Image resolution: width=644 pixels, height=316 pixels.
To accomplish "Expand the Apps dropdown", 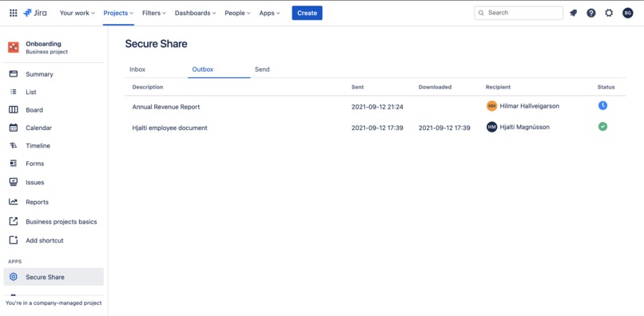I will [269, 13].
